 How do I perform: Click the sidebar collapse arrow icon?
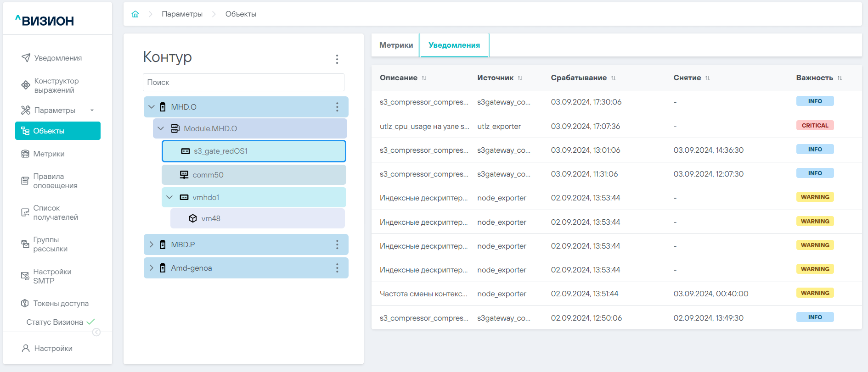[x=96, y=332]
